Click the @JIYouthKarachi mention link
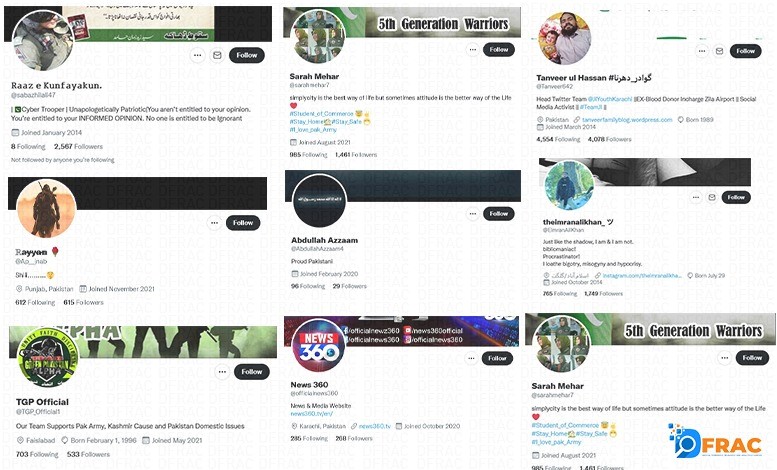Screen dimensions: 777x470 610,99
